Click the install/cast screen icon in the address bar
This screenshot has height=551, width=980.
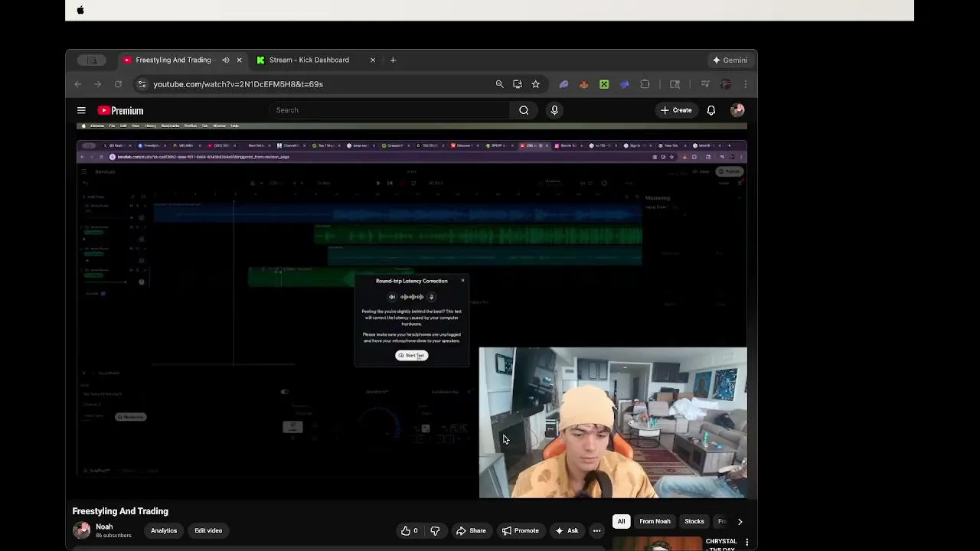coord(518,84)
